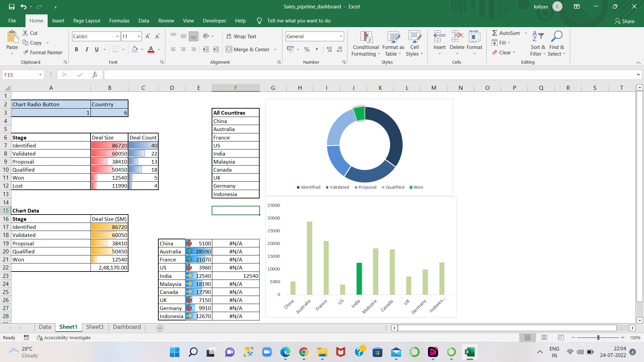Toggle underline formatting
This screenshot has height=362, width=644.
[96, 49]
